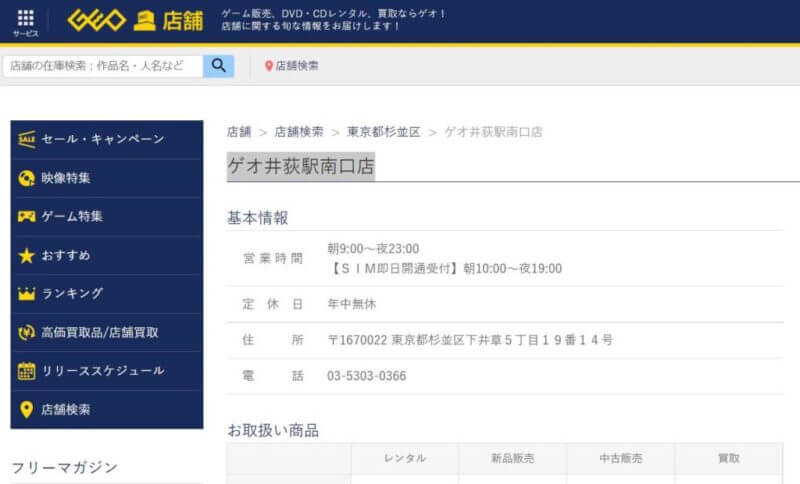
Task: Click 店舗検索 in the breadcrumb
Action: pos(299,132)
